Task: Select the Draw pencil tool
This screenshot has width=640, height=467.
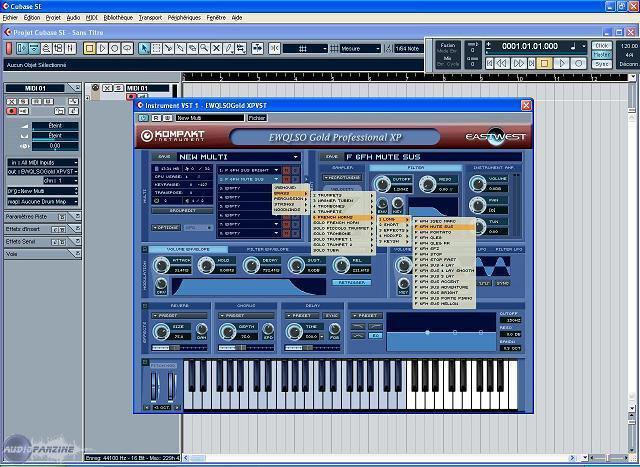Action: 229,49
